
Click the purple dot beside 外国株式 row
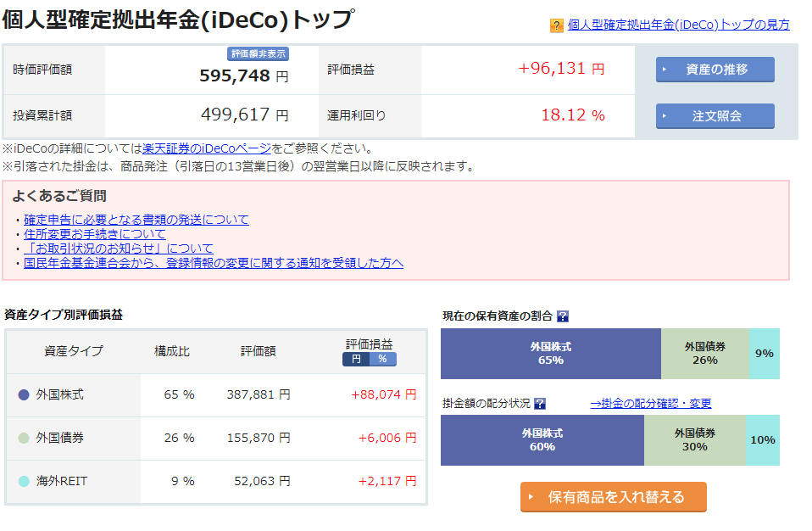click(x=24, y=394)
